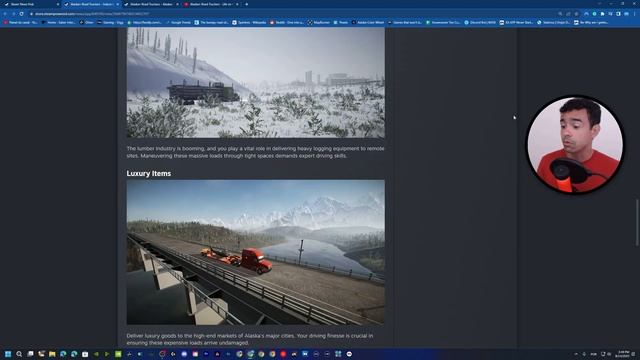Click the Luxury Items heading
The image size is (640, 360).
click(x=149, y=173)
